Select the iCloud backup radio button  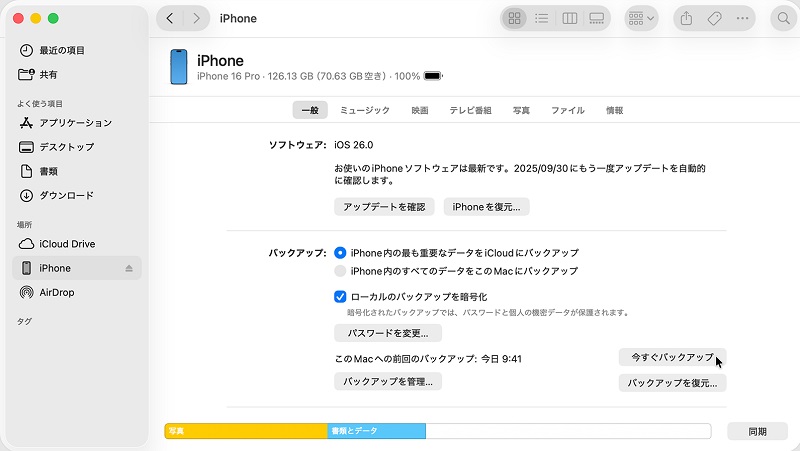(x=340, y=253)
